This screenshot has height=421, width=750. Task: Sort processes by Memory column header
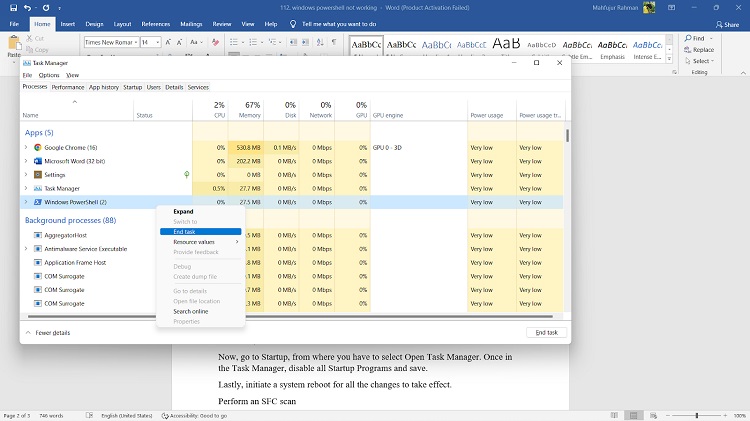click(252, 110)
